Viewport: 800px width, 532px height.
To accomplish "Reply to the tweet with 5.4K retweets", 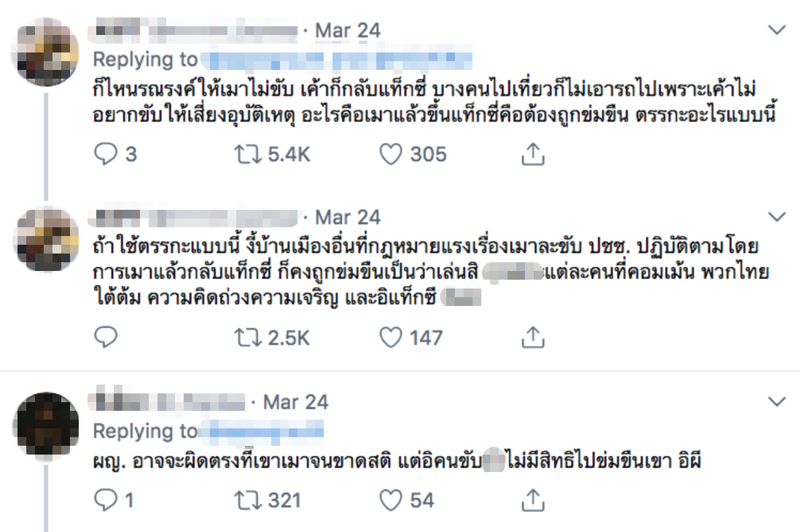I will [106, 154].
